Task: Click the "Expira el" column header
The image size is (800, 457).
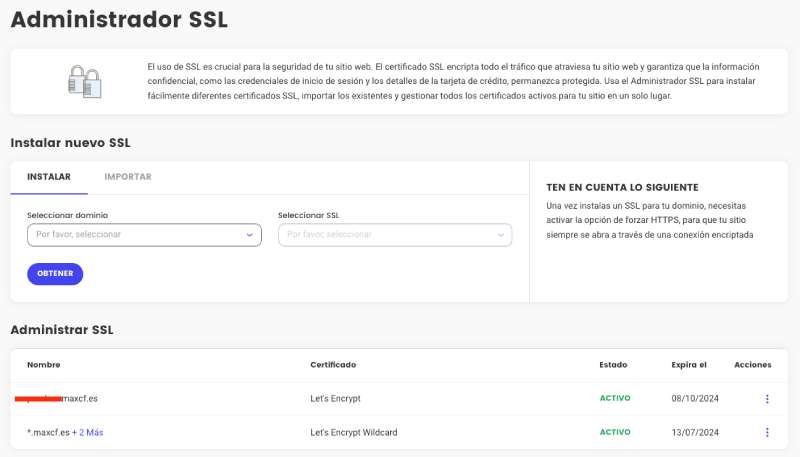Action: tap(689, 365)
